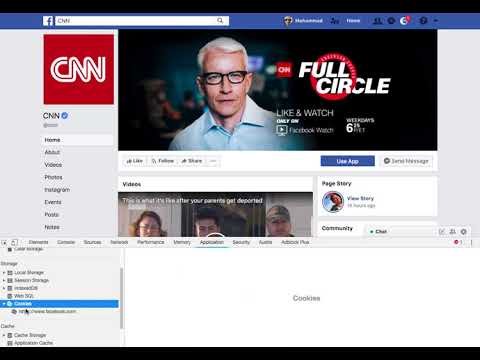Screen dimensions: 480x360
Task: Follow the CNN page
Action: 163,161
